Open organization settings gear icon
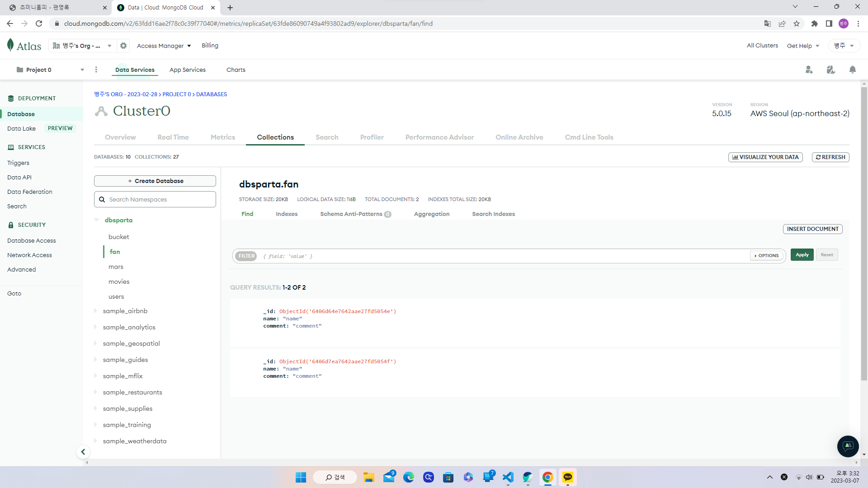Screen dimensions: 868x488 click(x=123, y=46)
